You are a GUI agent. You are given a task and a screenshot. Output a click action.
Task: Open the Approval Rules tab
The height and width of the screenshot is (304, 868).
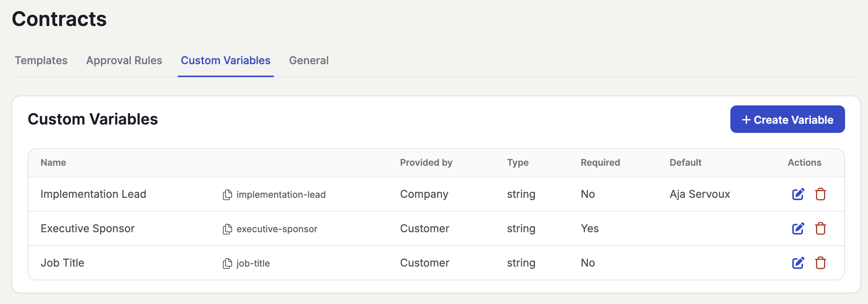pos(124,60)
